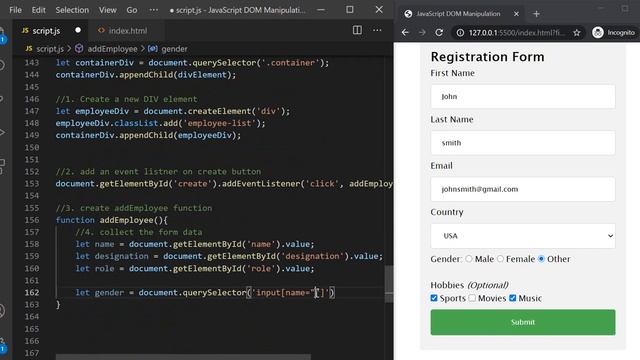
Task: Minimize the VS Code window
Action: point(321,9)
